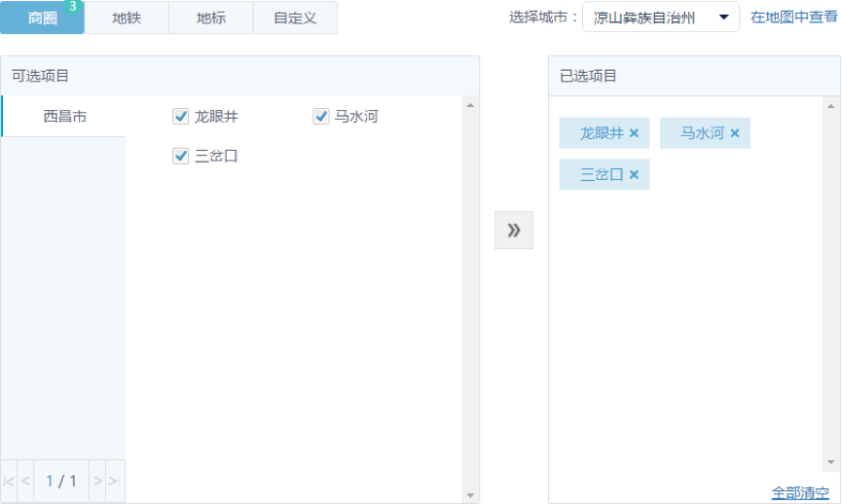842x504 pixels.
Task: Go to first page of list
Action: (9, 481)
